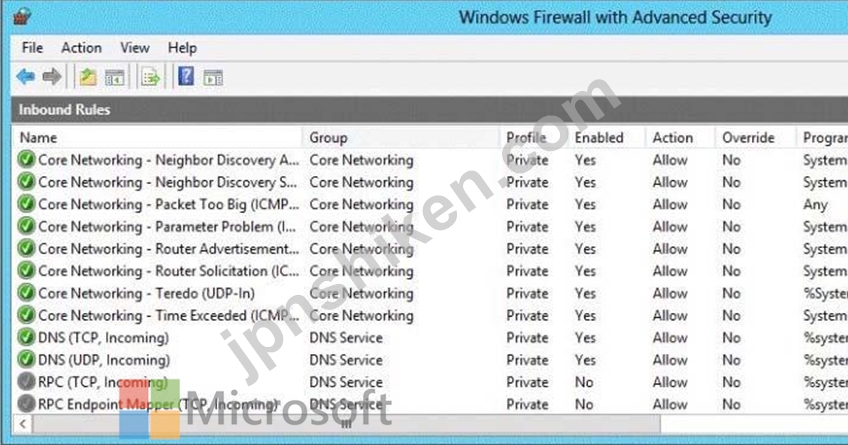Select the Core Networking - Teredo (UDP-In) rule
Screen dimensions: 848x445
(x=146, y=293)
